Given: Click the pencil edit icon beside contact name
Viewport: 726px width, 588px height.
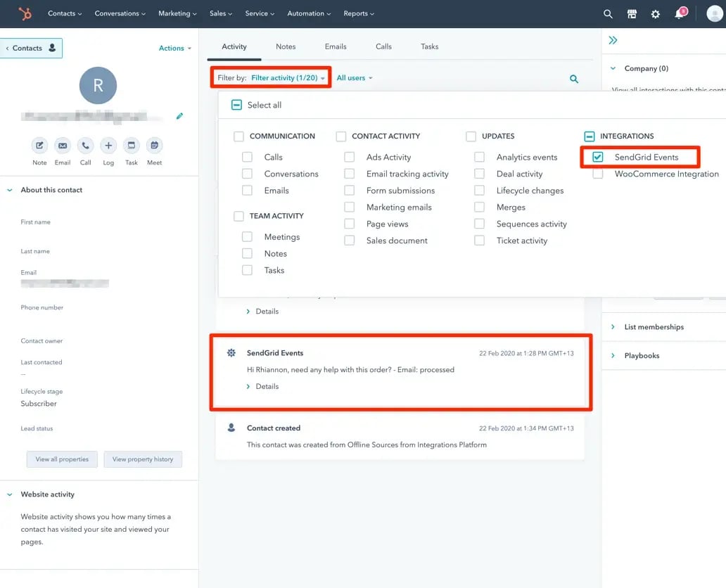Looking at the screenshot, I should [x=179, y=116].
